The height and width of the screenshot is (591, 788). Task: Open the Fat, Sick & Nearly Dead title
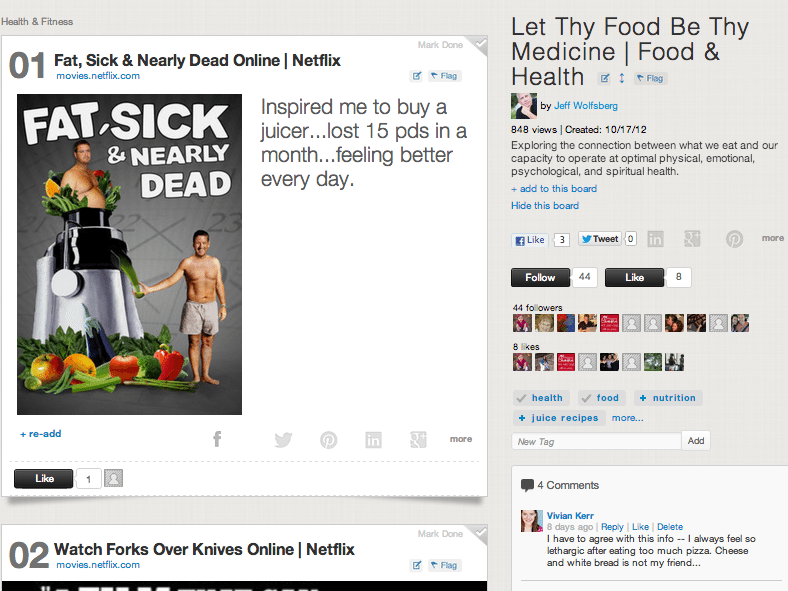pos(197,60)
